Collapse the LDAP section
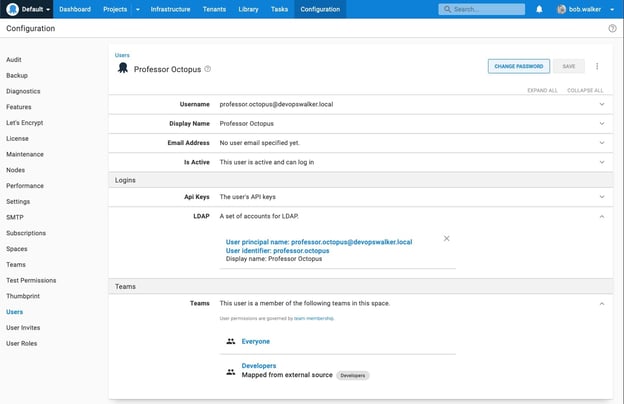 [x=601, y=216]
